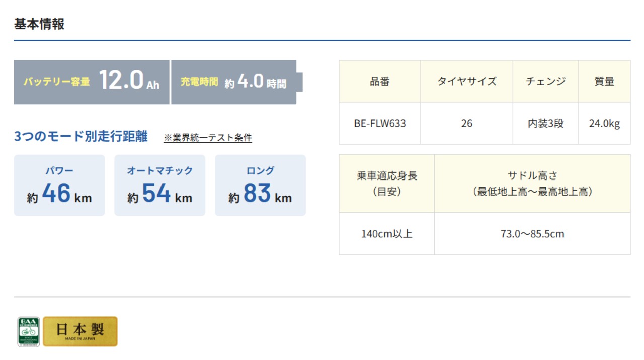
Task: Click the saddle height header cell
Action: point(532,184)
